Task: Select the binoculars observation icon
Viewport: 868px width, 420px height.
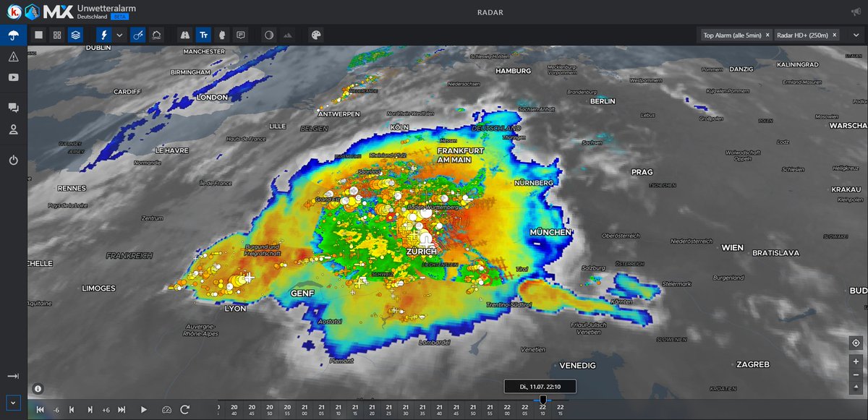Action: (x=184, y=35)
